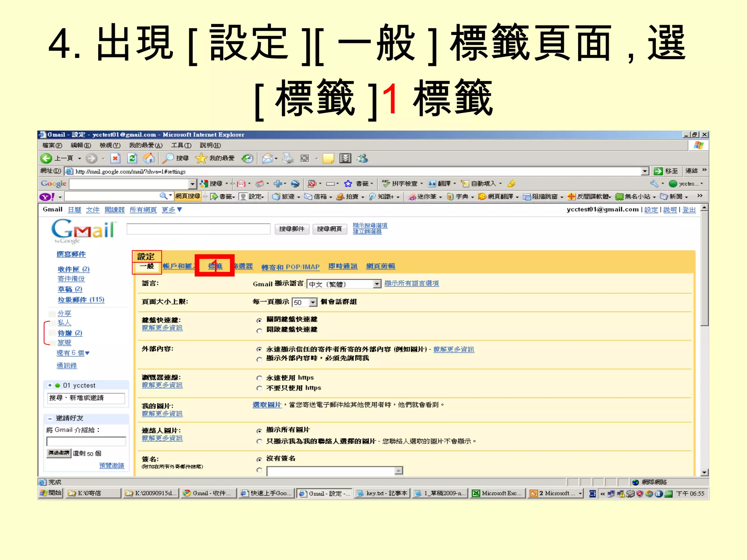Select 關閉鍵盤快速鍵 radio button

259,320
